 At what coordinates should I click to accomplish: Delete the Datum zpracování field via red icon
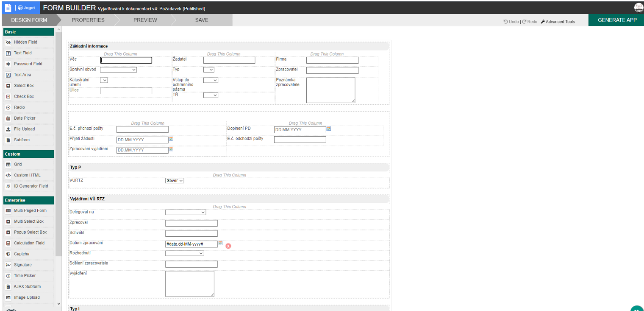tap(228, 246)
